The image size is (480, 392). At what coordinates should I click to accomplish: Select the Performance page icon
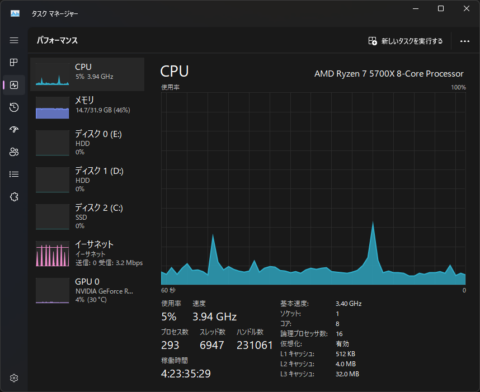tap(14, 85)
